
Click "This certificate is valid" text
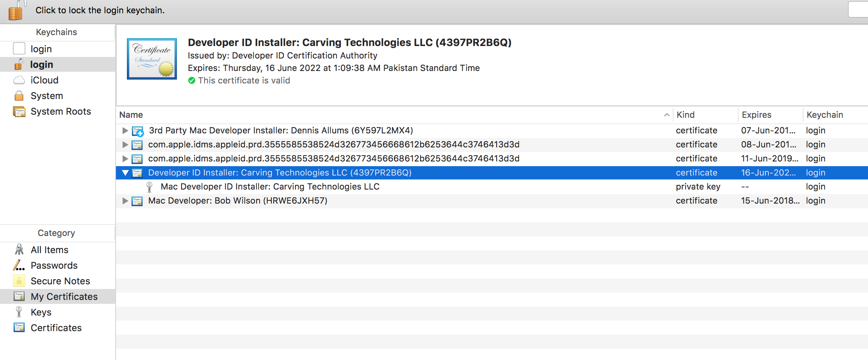pos(244,80)
